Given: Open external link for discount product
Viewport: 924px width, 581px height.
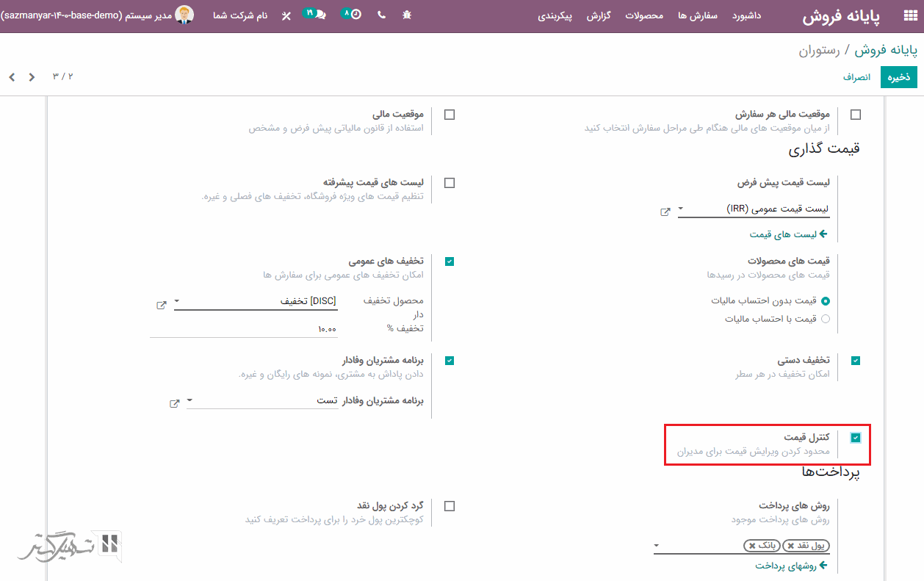Looking at the screenshot, I should coord(162,305).
